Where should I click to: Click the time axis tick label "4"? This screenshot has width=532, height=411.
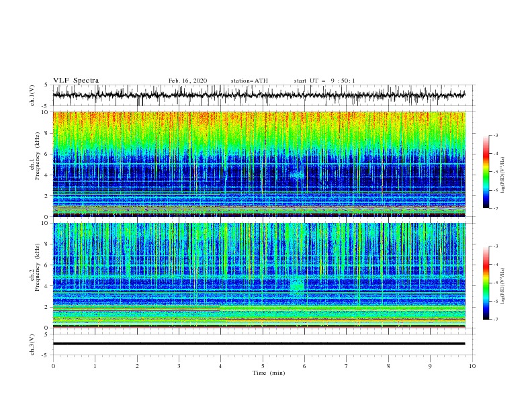220,366
